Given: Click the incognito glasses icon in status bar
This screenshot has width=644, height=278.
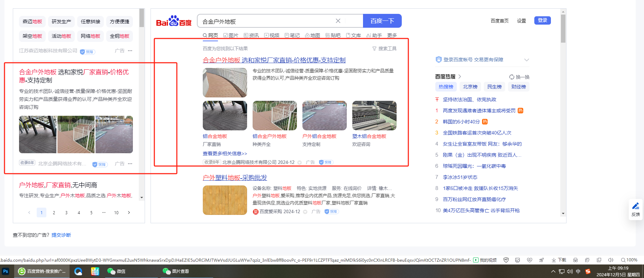Looking at the screenshot, I should (x=575, y=260).
